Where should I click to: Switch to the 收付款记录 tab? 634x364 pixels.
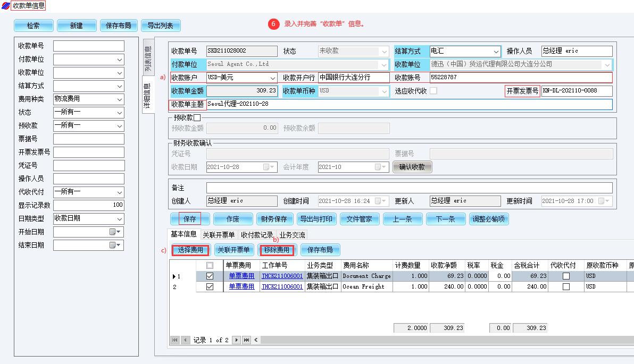pos(256,235)
